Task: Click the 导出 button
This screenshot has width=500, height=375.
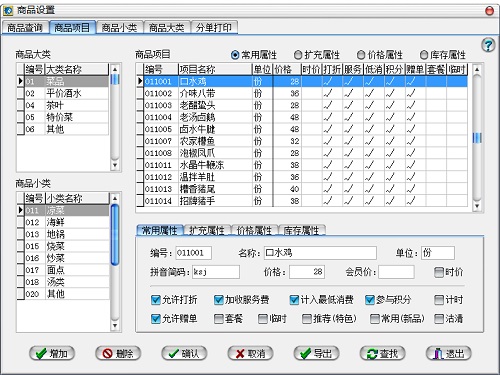Action: 316,353
